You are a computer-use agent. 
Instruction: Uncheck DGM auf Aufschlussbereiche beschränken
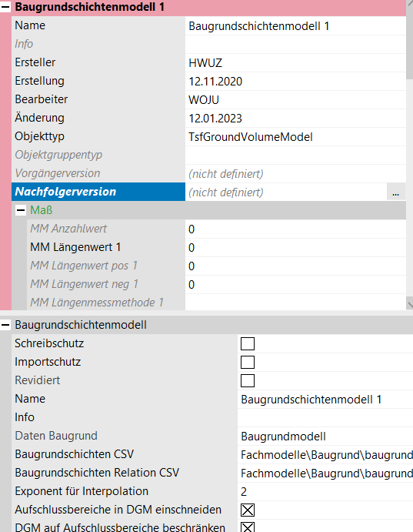(x=248, y=527)
